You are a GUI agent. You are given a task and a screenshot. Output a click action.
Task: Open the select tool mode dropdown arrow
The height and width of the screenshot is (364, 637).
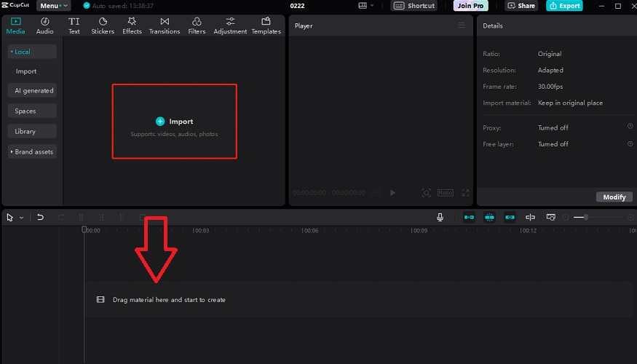pyautogui.click(x=22, y=218)
